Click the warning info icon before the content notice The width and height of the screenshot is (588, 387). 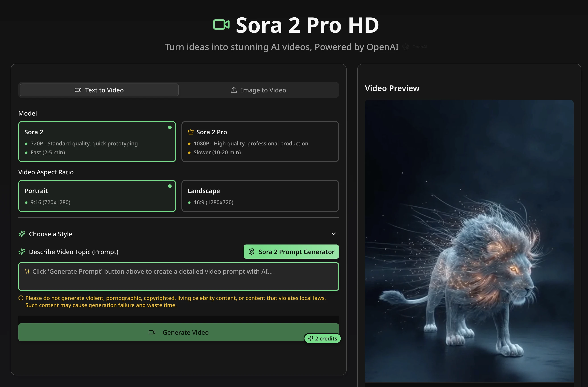(21, 298)
